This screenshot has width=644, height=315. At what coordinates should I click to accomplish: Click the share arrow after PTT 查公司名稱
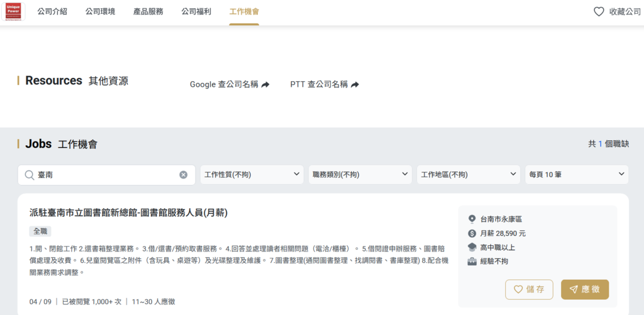coord(355,85)
